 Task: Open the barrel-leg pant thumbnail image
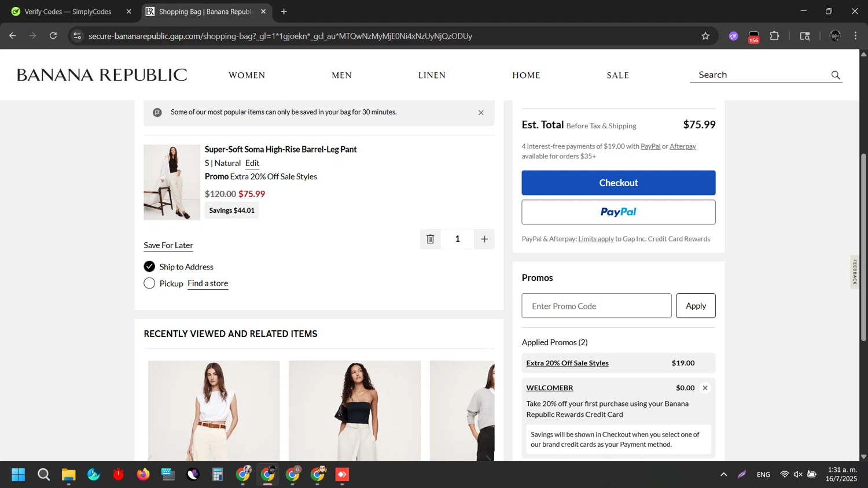point(172,182)
